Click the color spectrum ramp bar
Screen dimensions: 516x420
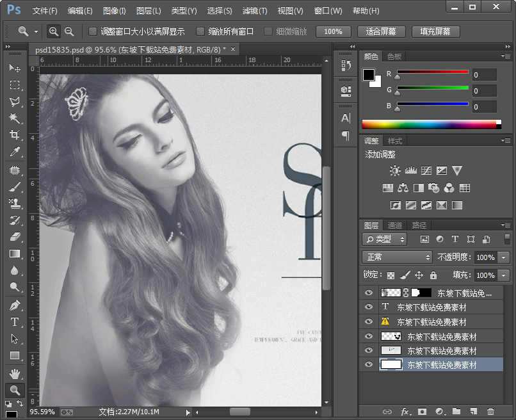(429, 125)
